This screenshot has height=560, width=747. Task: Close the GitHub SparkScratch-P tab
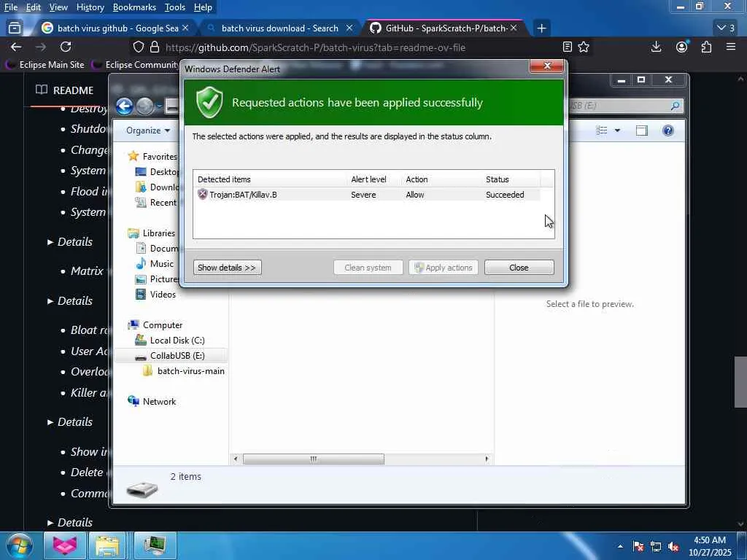point(514,28)
